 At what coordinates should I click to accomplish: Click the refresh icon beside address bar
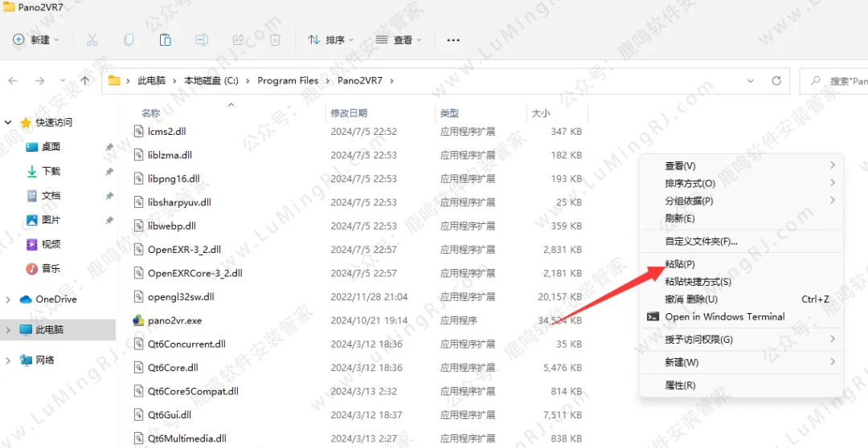click(776, 81)
